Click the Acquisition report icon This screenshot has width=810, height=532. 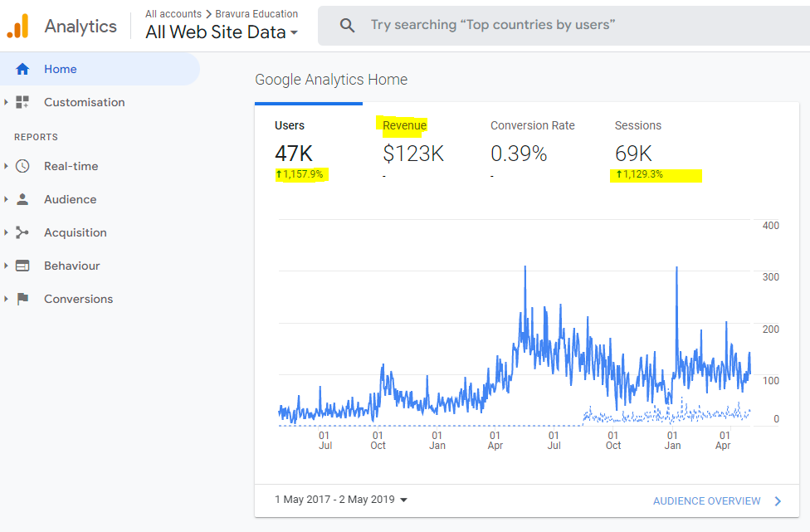pos(22,232)
